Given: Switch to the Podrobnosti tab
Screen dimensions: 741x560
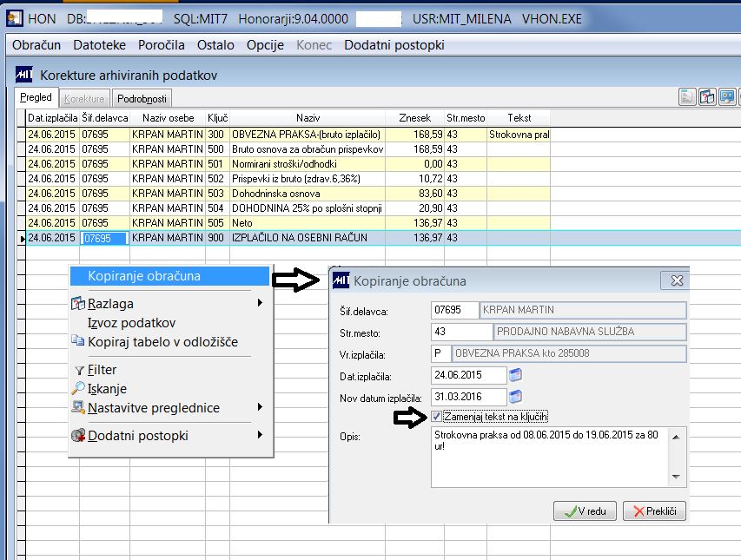Looking at the screenshot, I should point(142,99).
